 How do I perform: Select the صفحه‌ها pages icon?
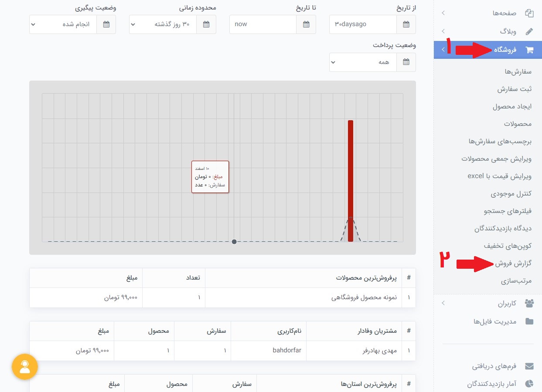click(x=529, y=13)
